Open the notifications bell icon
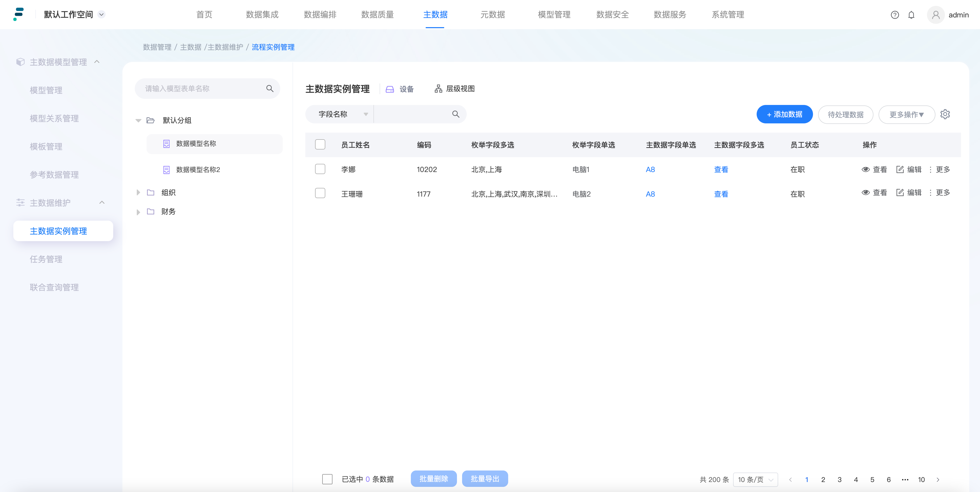The height and width of the screenshot is (492, 980). tap(911, 15)
